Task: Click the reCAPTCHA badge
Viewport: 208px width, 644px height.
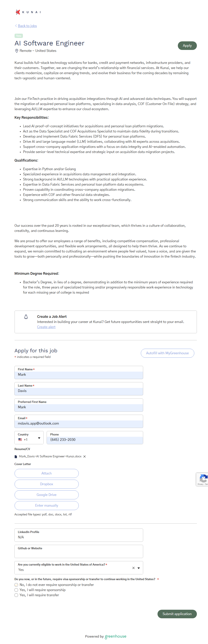Action: (x=203, y=479)
